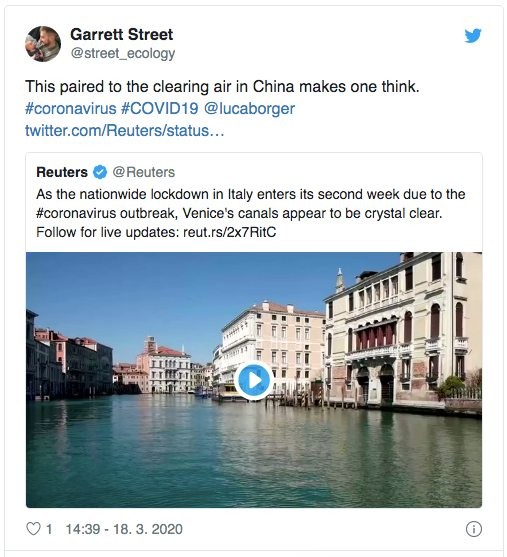
Task: Click the like count number 1
Action: pos(49,529)
